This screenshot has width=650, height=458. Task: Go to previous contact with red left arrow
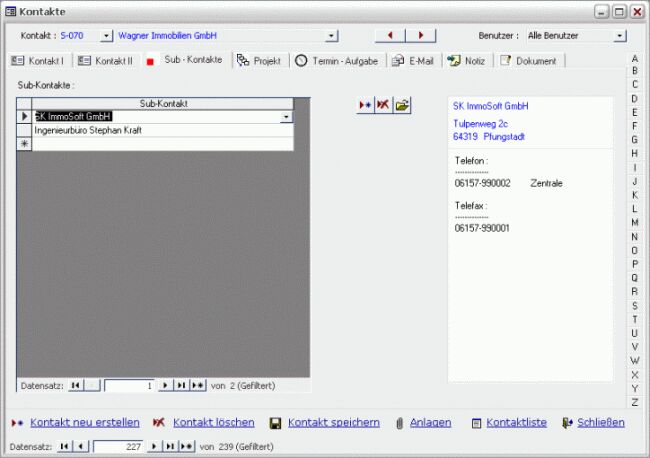tap(390, 35)
